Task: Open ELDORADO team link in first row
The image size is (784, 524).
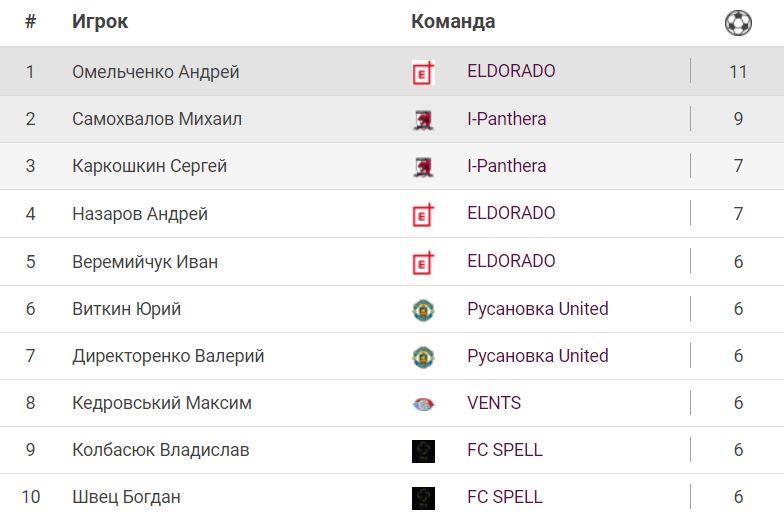Action: tap(511, 71)
